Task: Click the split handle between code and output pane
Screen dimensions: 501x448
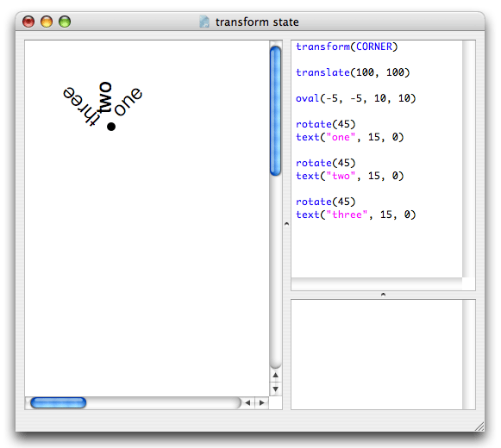Action: click(x=383, y=295)
